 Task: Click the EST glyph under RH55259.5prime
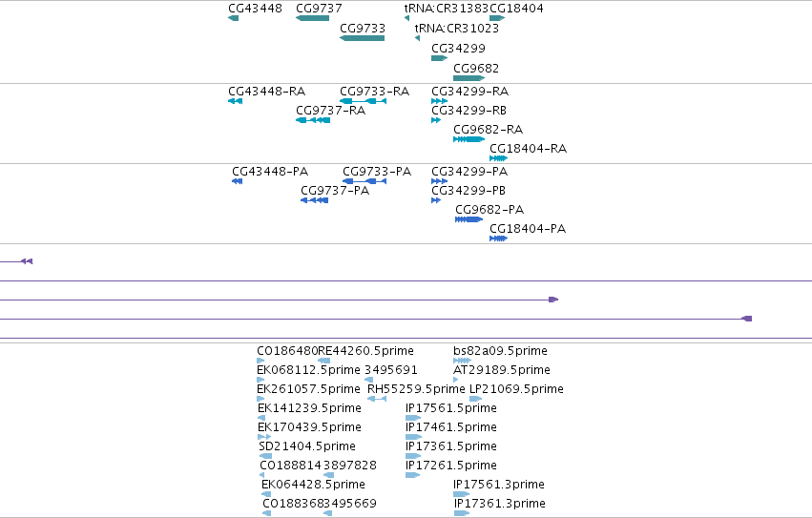click(x=377, y=399)
